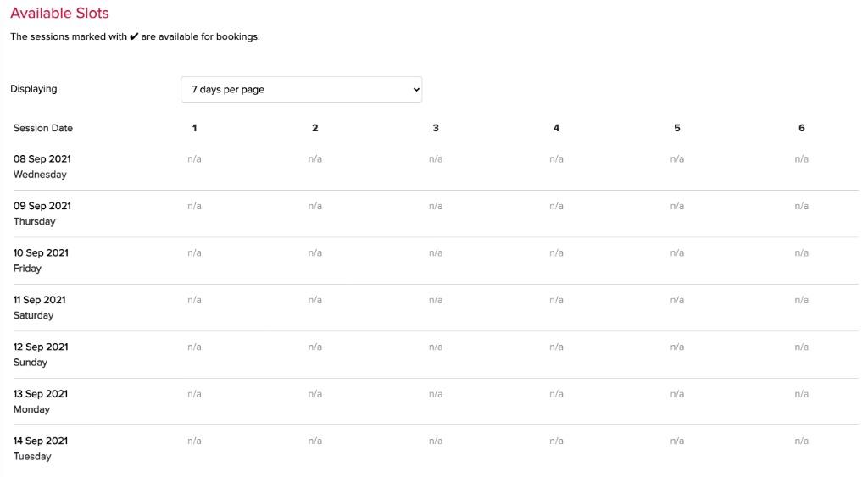Click the dropdown arrow of days selector

(416, 90)
